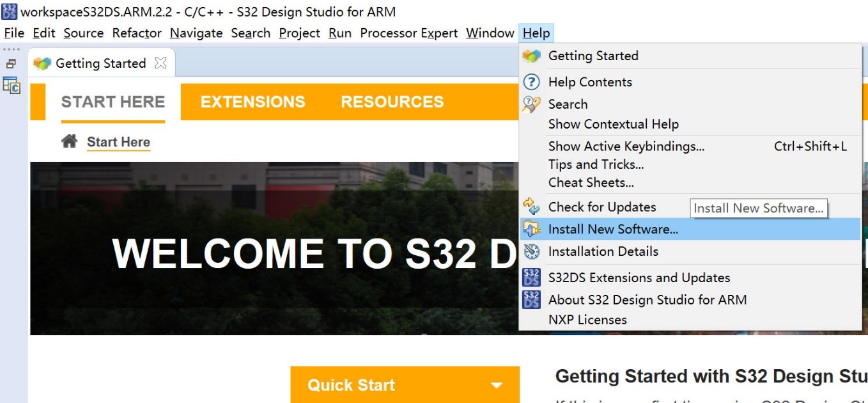Open Cheat Sheets...
The width and height of the screenshot is (868, 403).
(690, 182)
